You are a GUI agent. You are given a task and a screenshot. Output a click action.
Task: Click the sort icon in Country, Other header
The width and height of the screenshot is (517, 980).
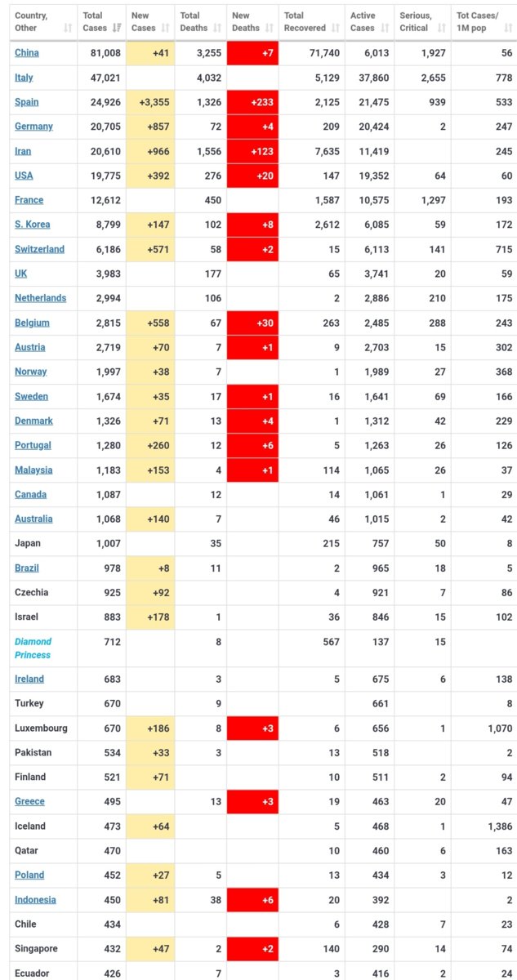pyautogui.click(x=67, y=28)
